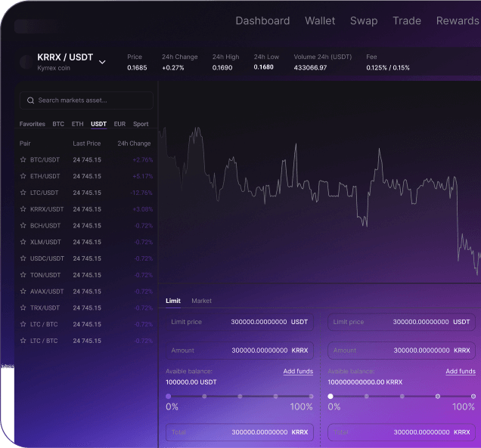The width and height of the screenshot is (481, 448).
Task: Focus the Search markets asset field
Action: 92,100
